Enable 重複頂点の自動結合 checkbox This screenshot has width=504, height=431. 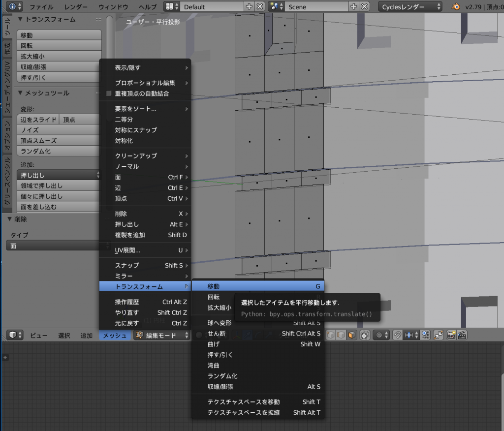(x=109, y=93)
